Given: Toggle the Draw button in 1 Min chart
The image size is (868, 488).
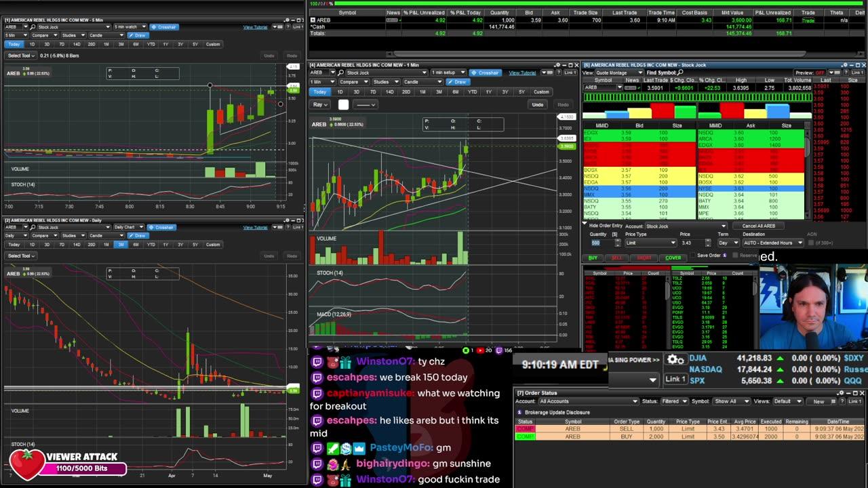Looking at the screenshot, I should 458,82.
